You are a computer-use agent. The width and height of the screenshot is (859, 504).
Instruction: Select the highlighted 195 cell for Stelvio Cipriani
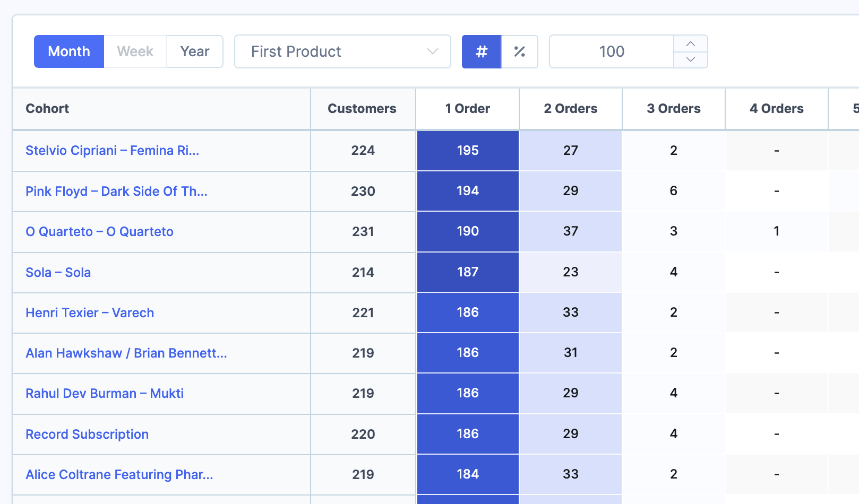[467, 151]
